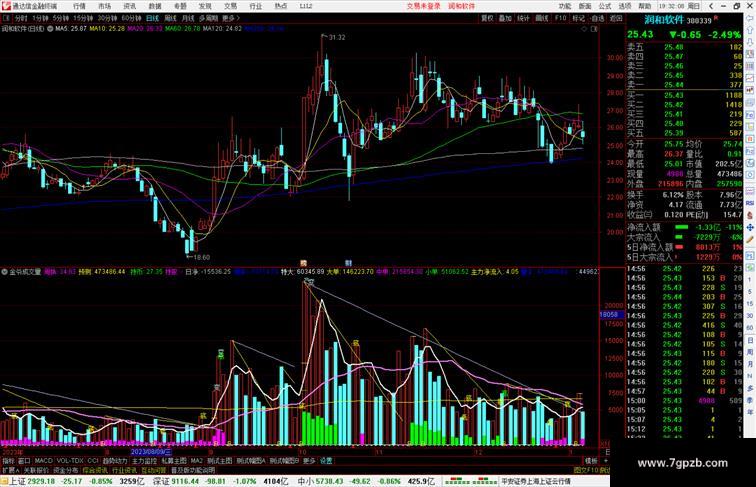756x487 pixels.
Task: Open the 关联报价 tab
Action: pos(36,470)
